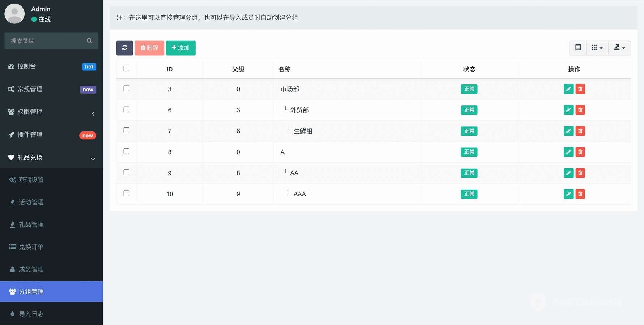Screen dimensions: 644x325
Task: Click the 正常 status badge for row A
Action: point(469,152)
